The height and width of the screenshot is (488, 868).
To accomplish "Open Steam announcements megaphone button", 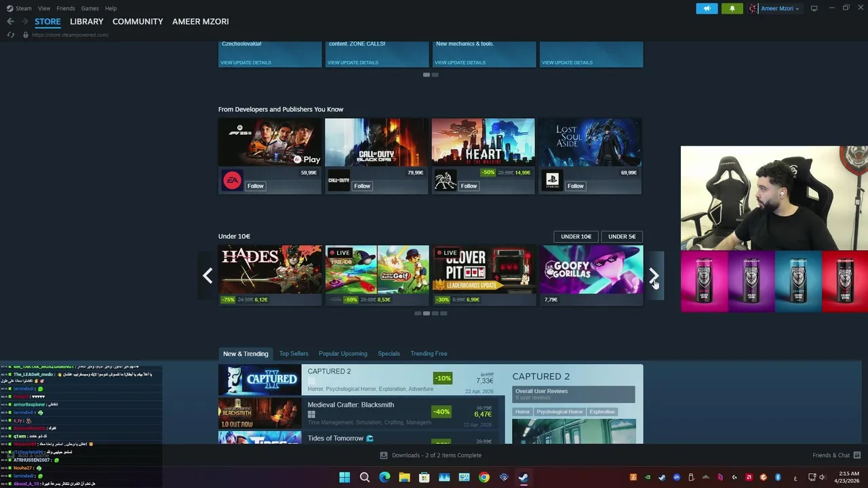I will [x=707, y=9].
